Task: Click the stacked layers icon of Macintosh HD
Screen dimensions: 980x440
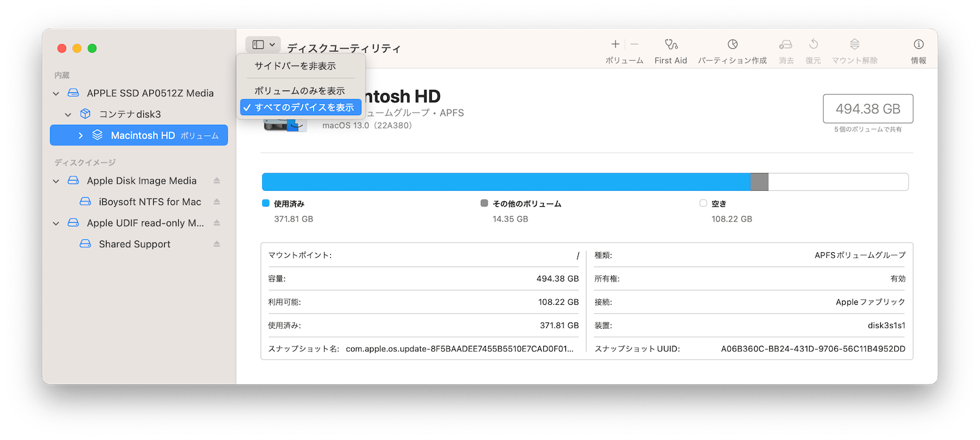Action: (x=97, y=135)
